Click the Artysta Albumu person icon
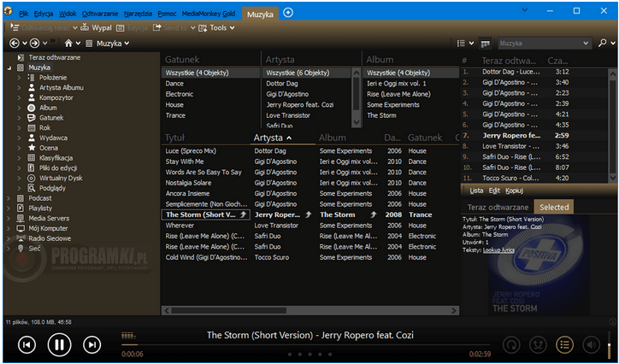The image size is (619, 364). point(32,87)
